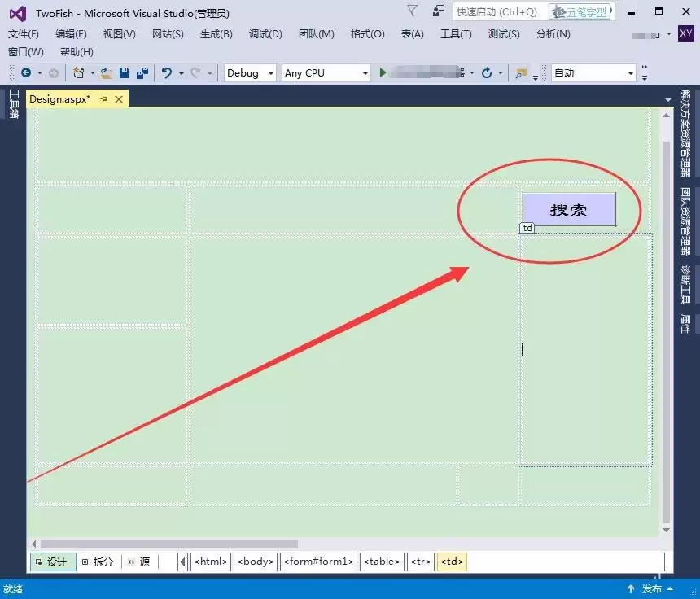This screenshot has width=700, height=599.
Task: Click the 搜索 button in the designer
Action: click(x=570, y=209)
